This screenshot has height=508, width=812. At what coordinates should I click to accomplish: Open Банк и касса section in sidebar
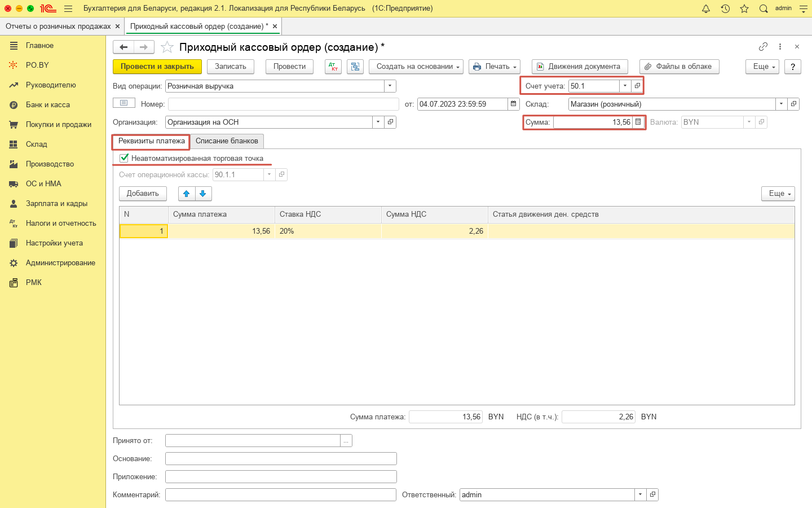pos(48,104)
